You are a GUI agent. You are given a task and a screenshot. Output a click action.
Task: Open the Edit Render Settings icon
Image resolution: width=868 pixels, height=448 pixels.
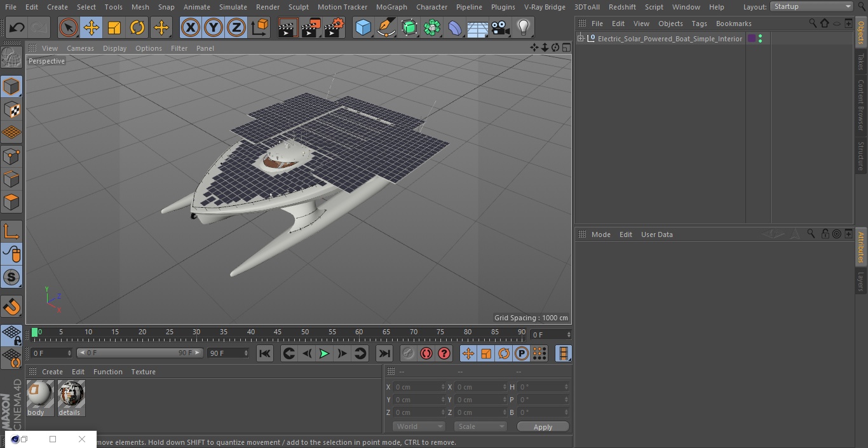tap(334, 27)
